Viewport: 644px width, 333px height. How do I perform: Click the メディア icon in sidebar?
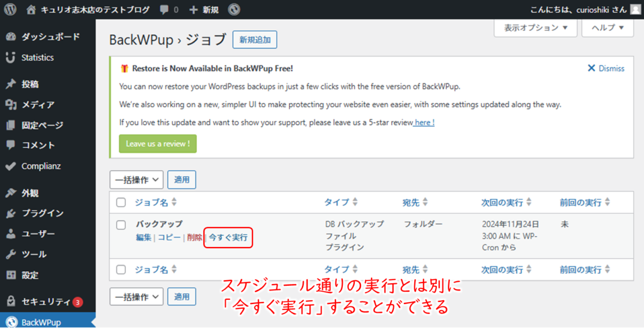click(10, 105)
